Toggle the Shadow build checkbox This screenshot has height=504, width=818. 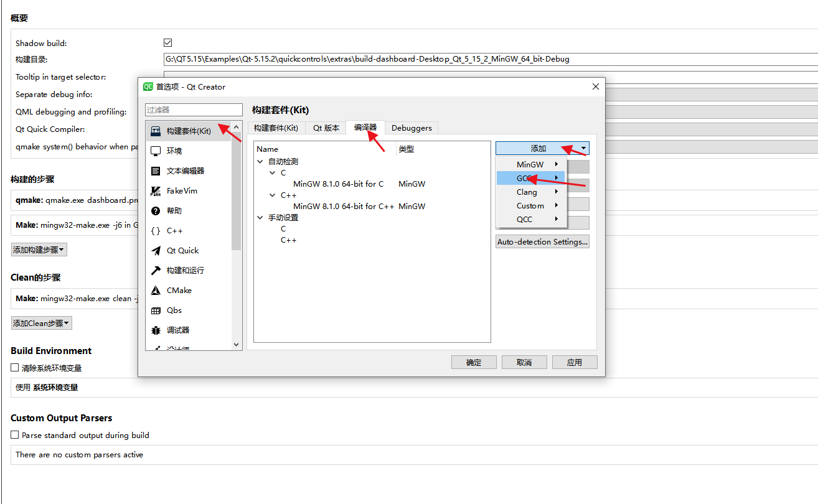point(167,43)
